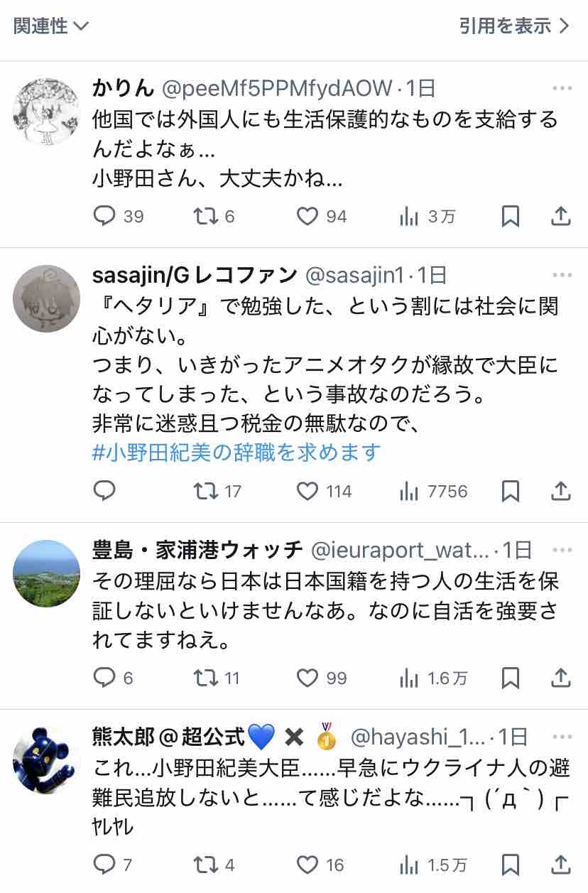Open reply on かりん's post
The width and height of the screenshot is (588, 893).
click(119, 217)
